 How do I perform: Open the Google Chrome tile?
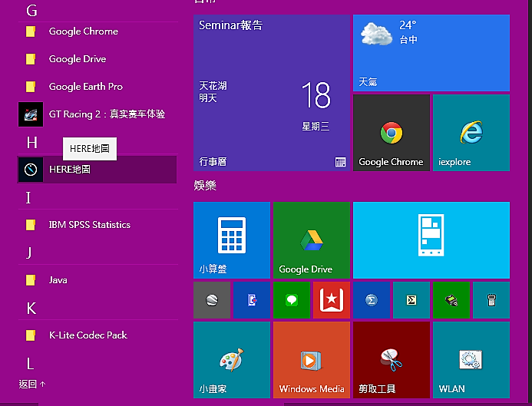(x=392, y=133)
